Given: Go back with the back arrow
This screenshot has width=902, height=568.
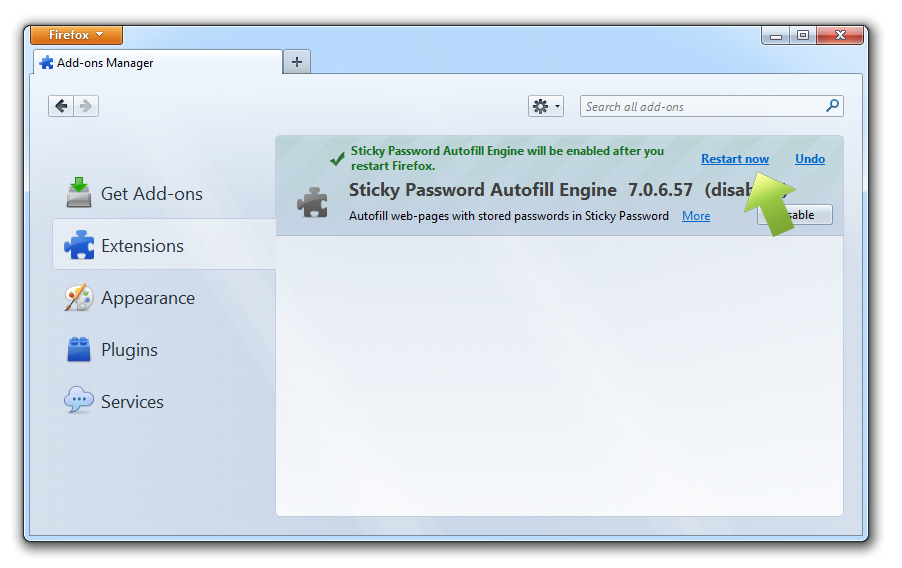Looking at the screenshot, I should point(61,106).
